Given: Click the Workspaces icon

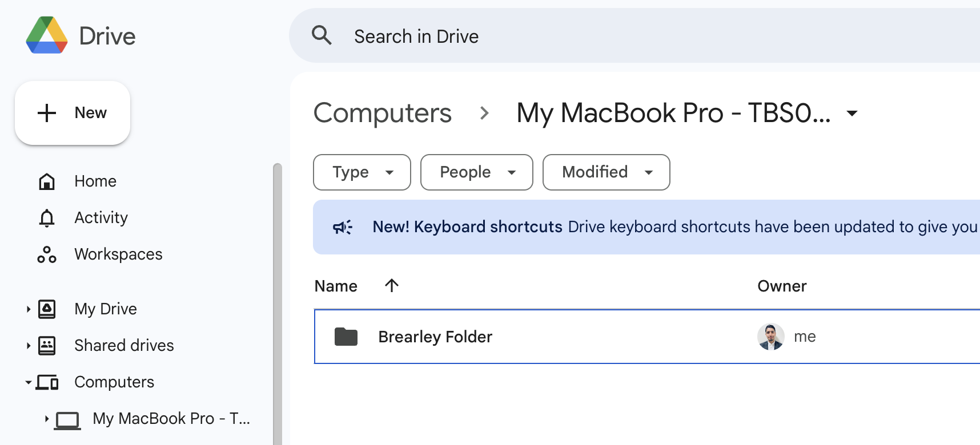Looking at the screenshot, I should [x=47, y=254].
